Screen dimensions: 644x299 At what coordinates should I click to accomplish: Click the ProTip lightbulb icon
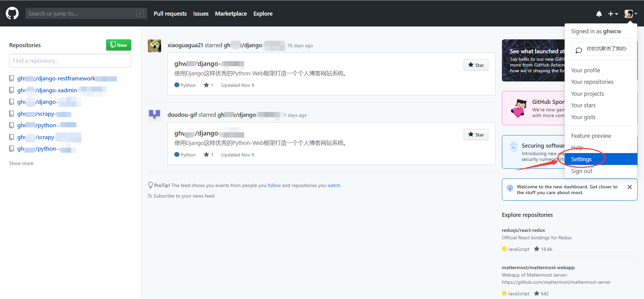coord(151,185)
